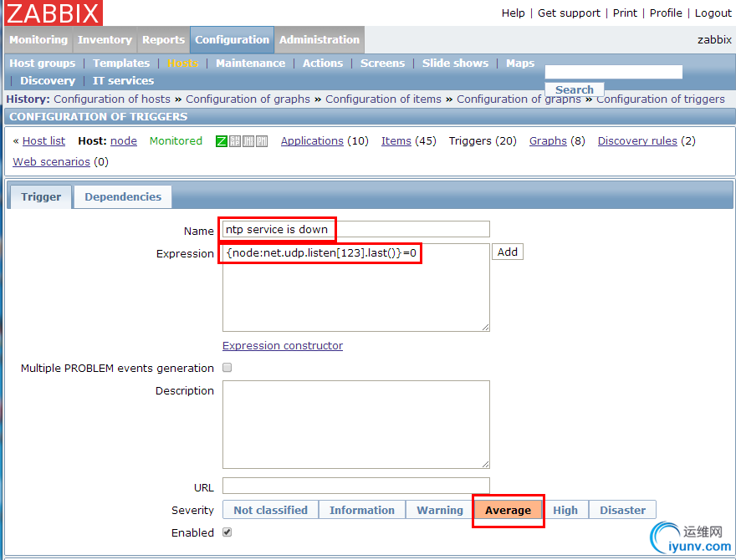
Task: Go to Templates submenu
Action: coord(121,63)
